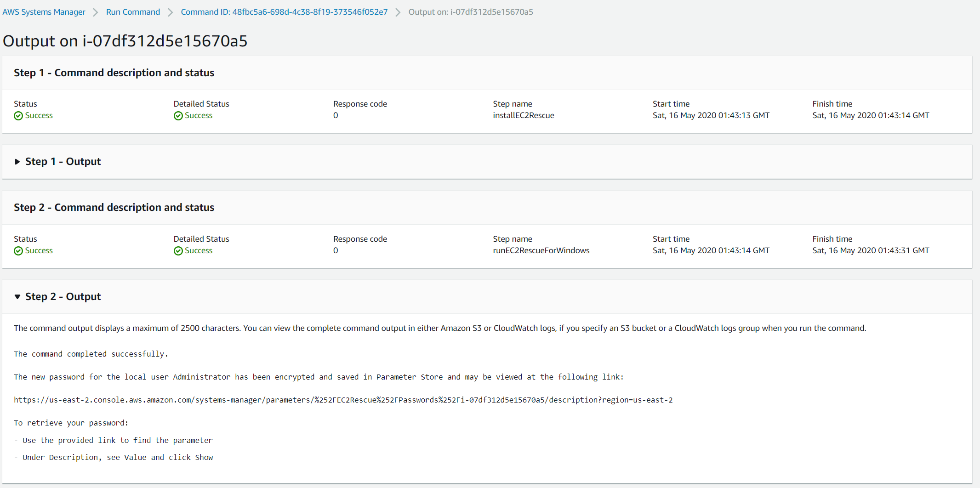This screenshot has height=488, width=980.
Task: Click Step 2 Status green success checkmark icon
Action: 18,251
